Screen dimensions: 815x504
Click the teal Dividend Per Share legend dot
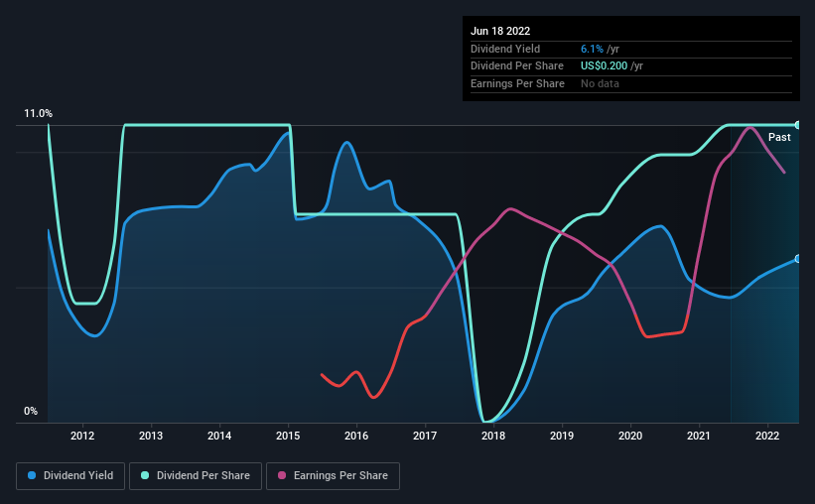145,475
